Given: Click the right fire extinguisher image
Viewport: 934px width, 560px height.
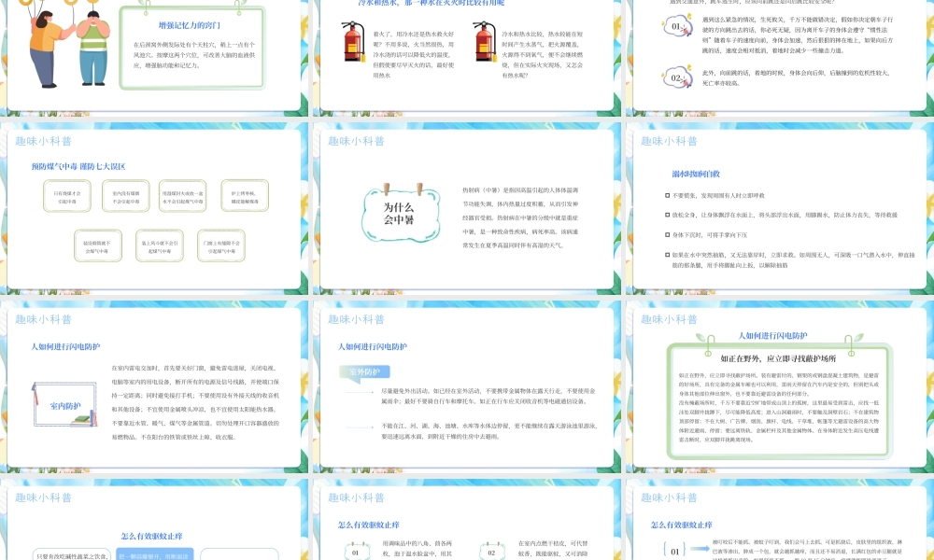Looking at the screenshot, I should (x=484, y=42).
